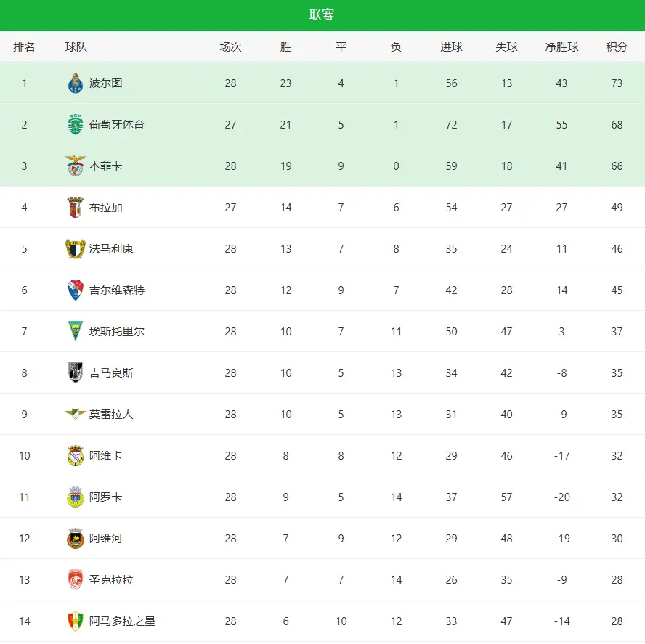Click the Sporting CP (葡萄牙体育) crest
Viewport: 645px width, 644px height.
pyautogui.click(x=76, y=125)
